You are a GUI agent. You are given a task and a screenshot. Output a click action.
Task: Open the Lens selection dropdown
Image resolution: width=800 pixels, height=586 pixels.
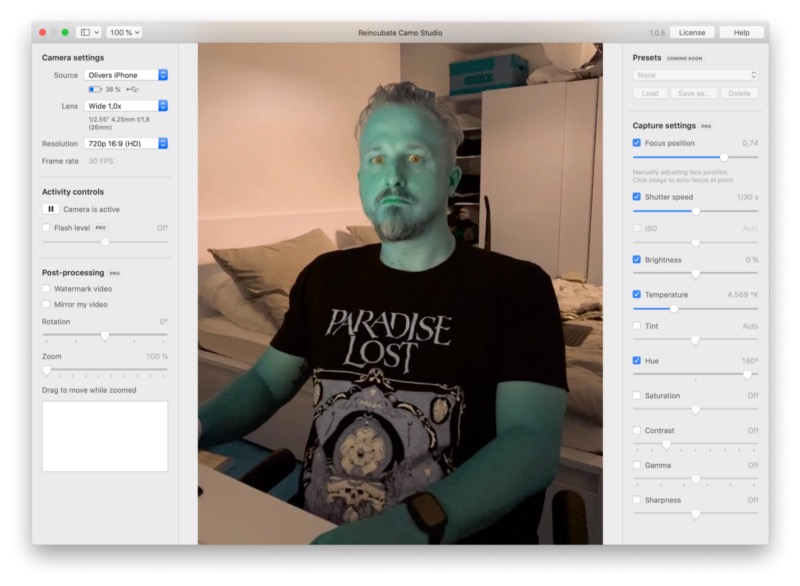coord(126,106)
